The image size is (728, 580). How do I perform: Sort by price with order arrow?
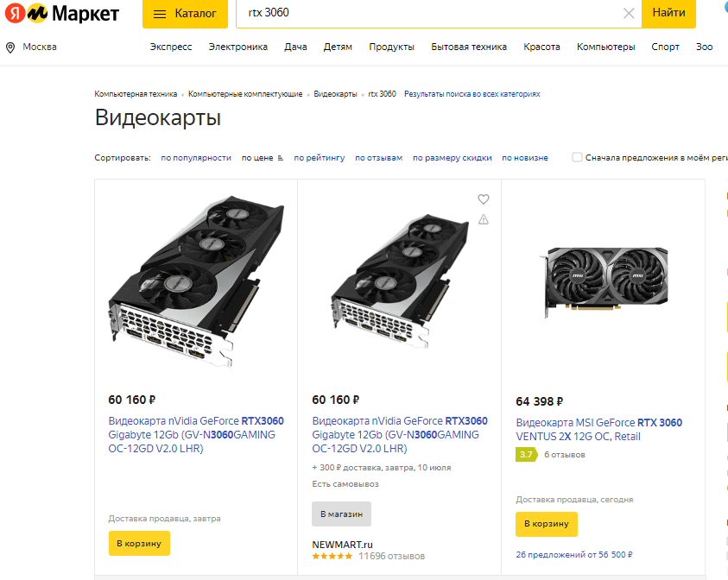click(x=263, y=158)
